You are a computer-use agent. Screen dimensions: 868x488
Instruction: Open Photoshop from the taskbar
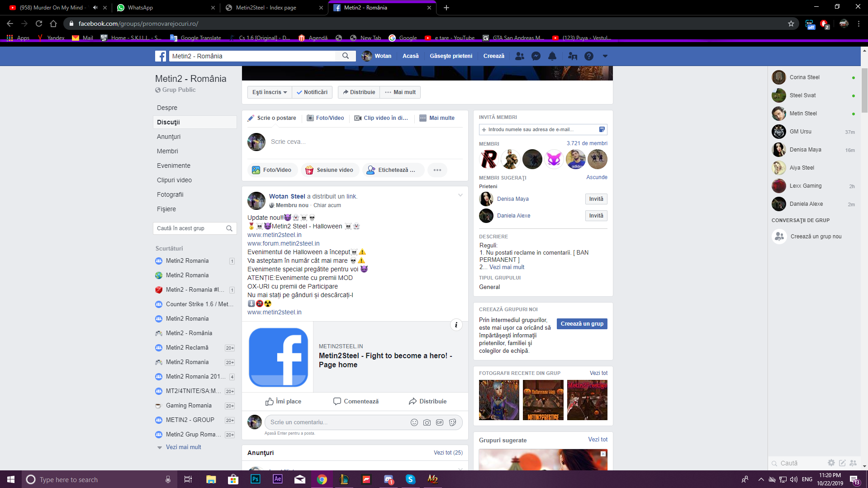(x=256, y=479)
